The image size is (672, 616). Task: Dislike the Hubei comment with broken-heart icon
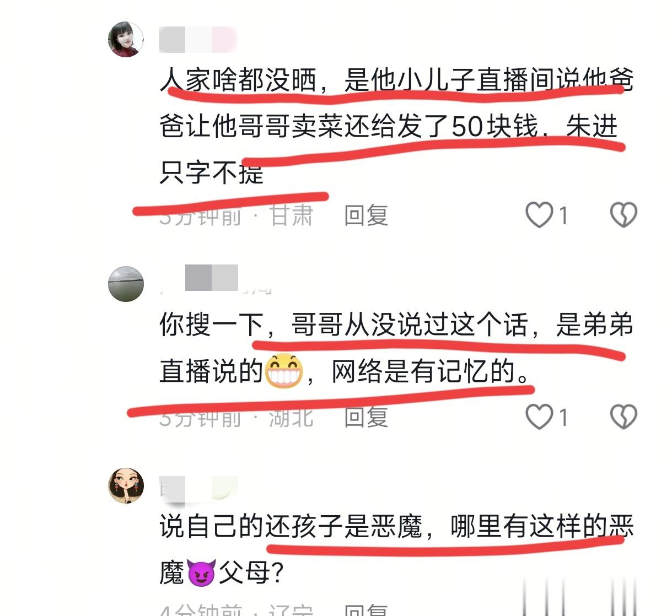tap(623, 417)
